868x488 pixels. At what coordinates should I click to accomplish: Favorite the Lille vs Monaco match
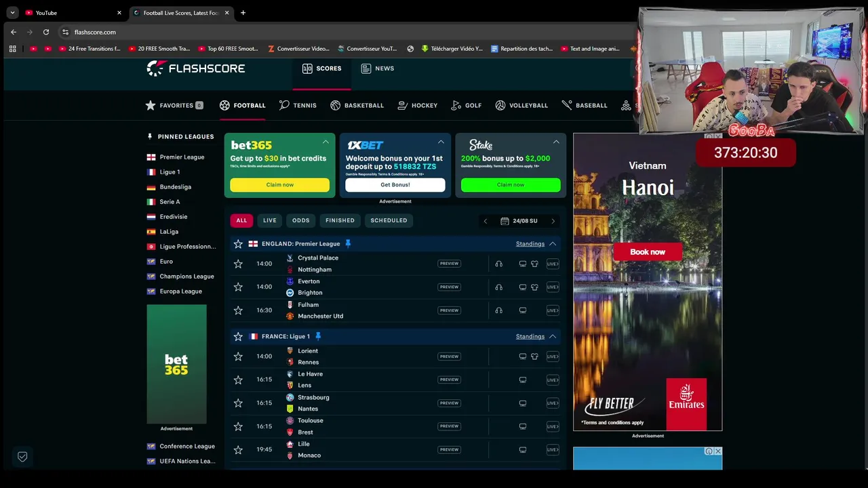click(238, 449)
